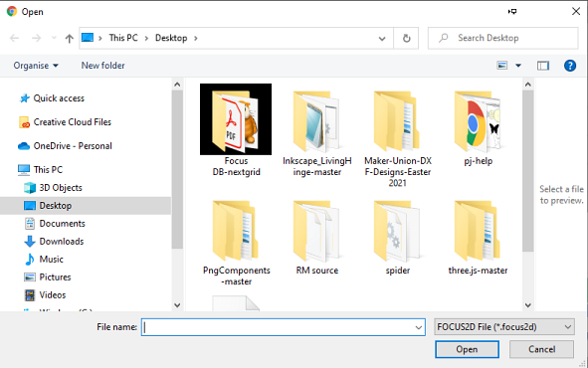The image size is (588, 368).
Task: Go up one folder level
Action: [69, 38]
